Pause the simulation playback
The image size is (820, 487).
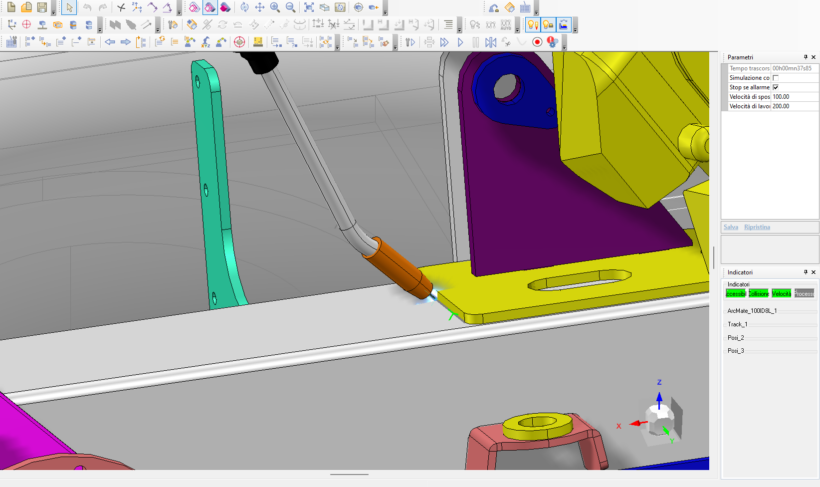point(474,42)
